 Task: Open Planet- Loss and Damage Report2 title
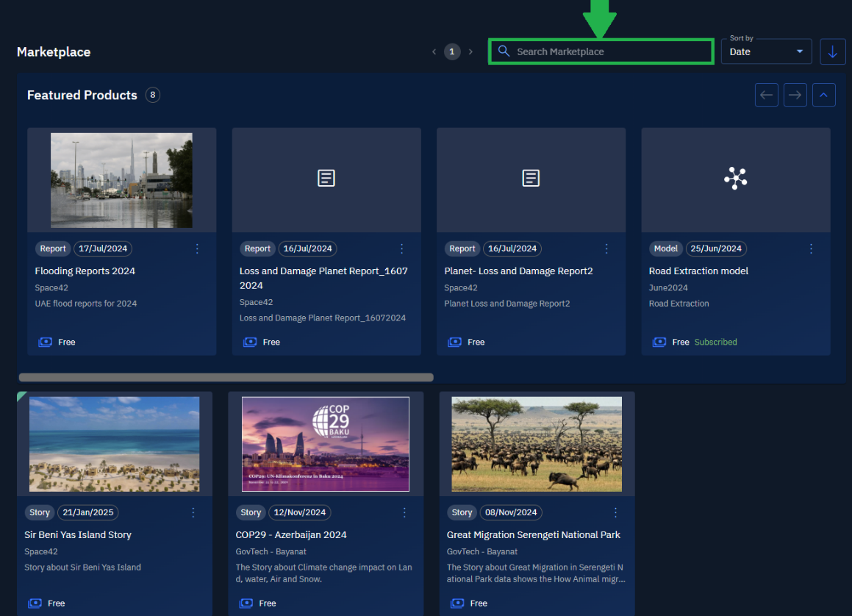coord(518,271)
